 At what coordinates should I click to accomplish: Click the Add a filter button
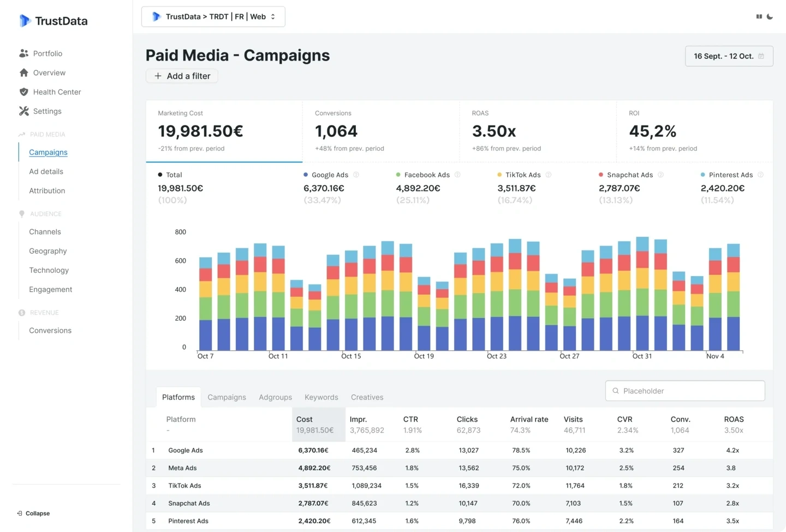click(x=182, y=76)
